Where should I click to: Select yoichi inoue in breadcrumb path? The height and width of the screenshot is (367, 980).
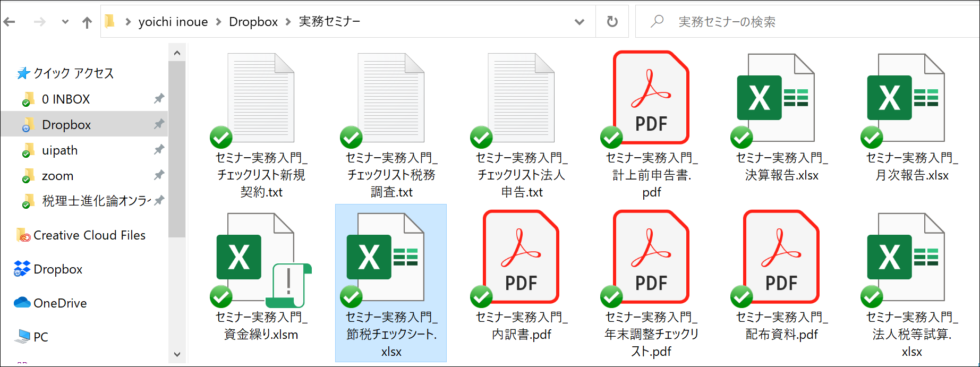(x=173, y=22)
